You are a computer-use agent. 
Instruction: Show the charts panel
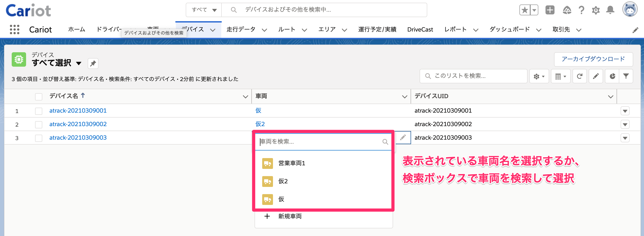click(x=612, y=76)
